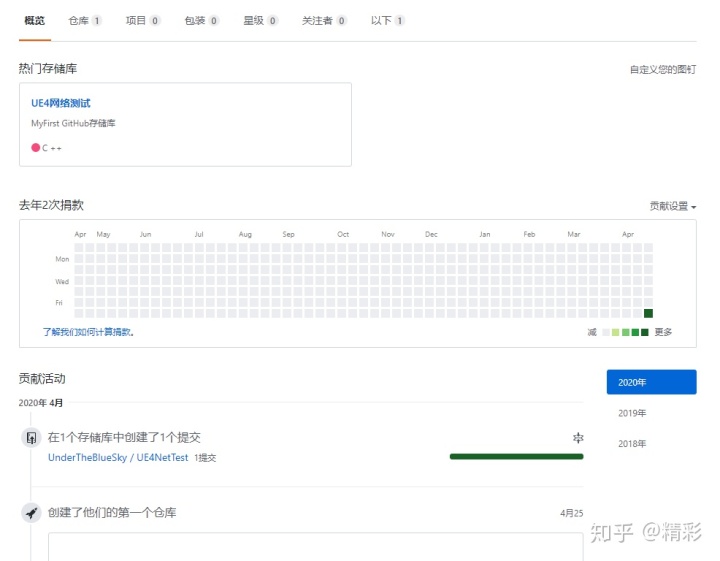Click the 创建了他们的第一个仓库 entry
Viewport: 720px width, 561px height.
(x=112, y=512)
